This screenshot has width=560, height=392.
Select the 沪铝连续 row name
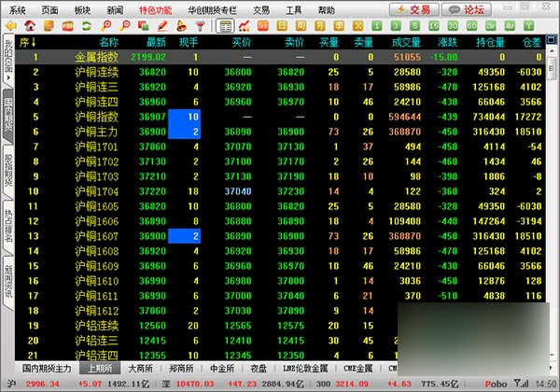(x=96, y=326)
